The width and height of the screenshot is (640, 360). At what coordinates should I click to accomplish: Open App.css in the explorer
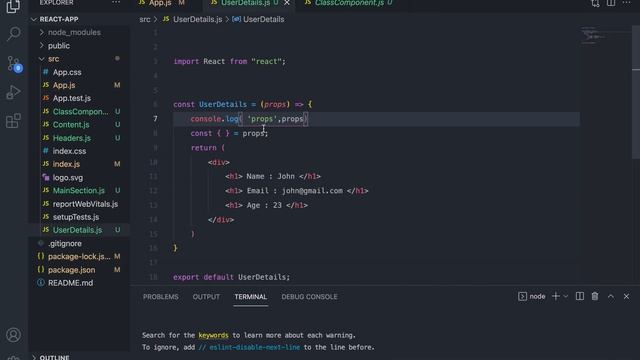(67, 72)
